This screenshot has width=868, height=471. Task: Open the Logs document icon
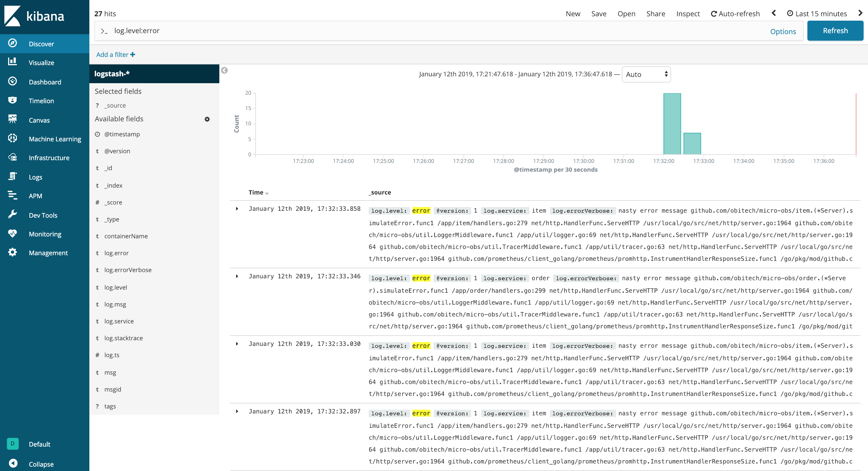point(12,176)
